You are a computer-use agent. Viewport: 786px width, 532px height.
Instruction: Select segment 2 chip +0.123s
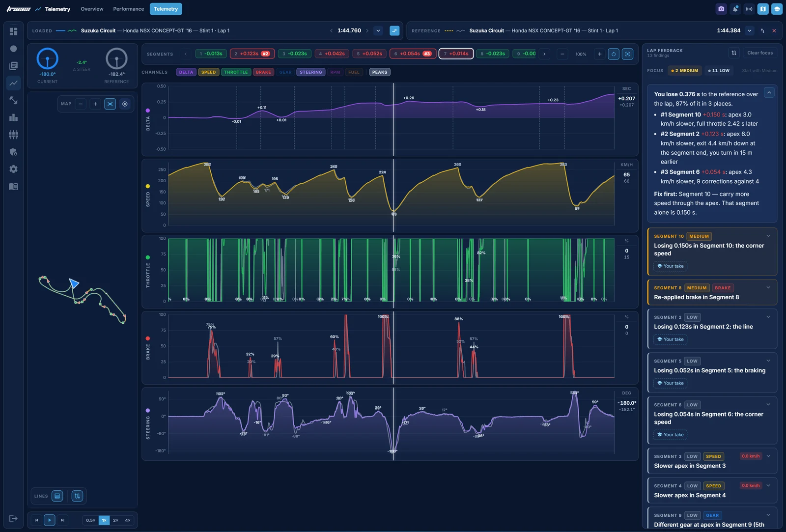point(252,54)
